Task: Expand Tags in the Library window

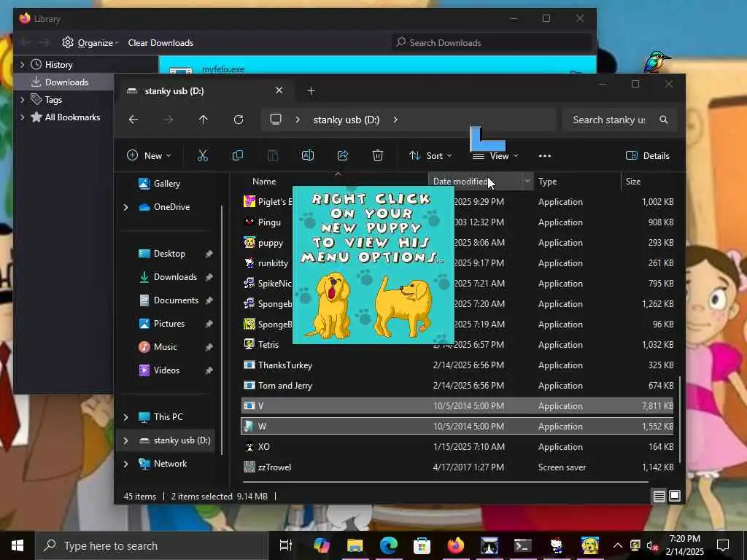Action: pyautogui.click(x=22, y=99)
